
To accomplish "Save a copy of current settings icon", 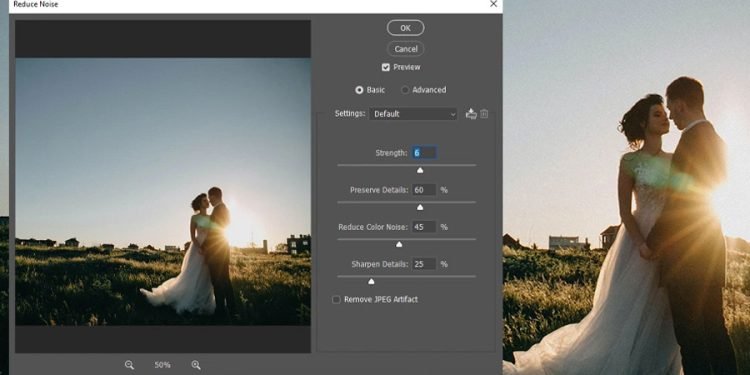I will (471, 114).
